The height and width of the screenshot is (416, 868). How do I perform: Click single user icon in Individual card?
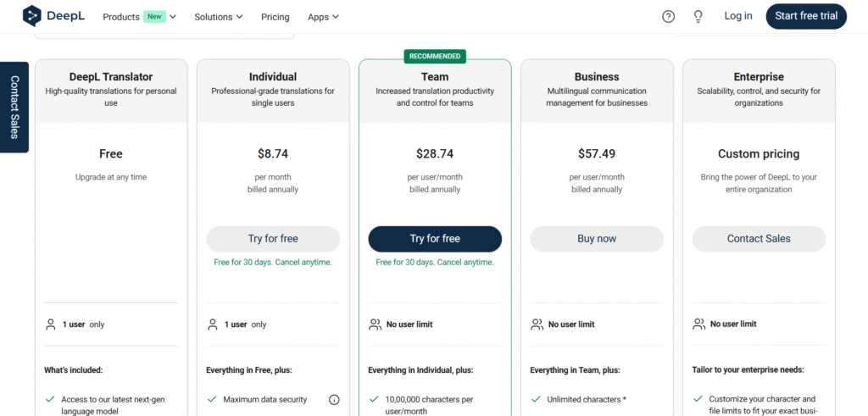click(213, 324)
